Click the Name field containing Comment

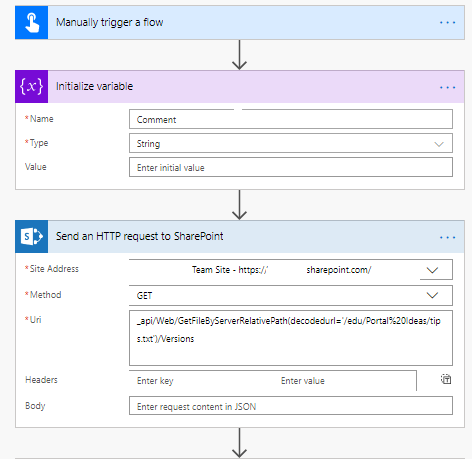[291, 119]
